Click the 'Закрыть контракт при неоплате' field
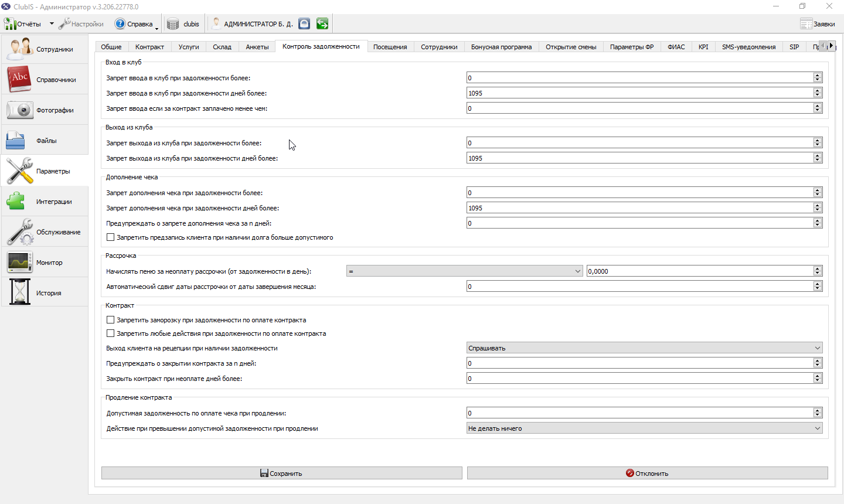 [645, 378]
